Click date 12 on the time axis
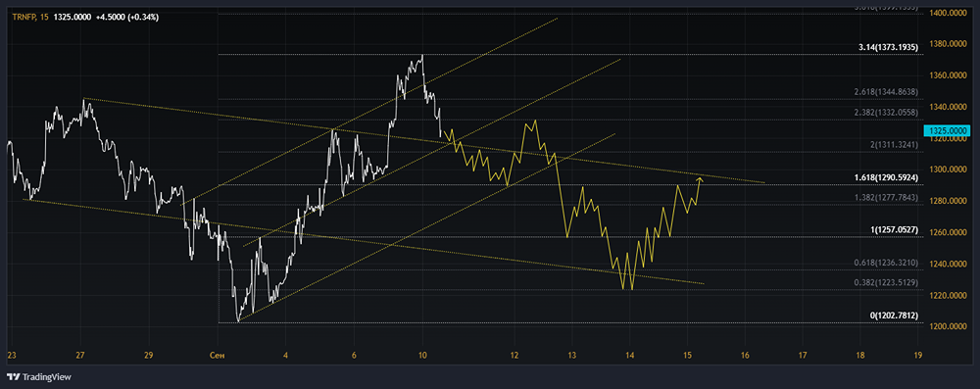 (x=514, y=356)
